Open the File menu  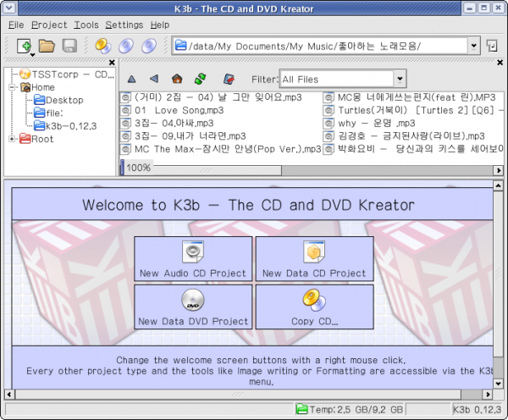coord(16,25)
